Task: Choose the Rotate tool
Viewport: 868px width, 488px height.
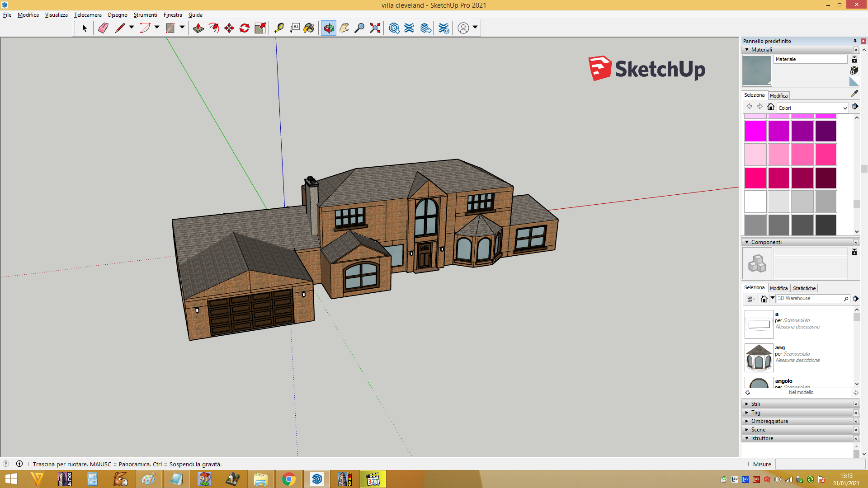Action: pyautogui.click(x=245, y=28)
